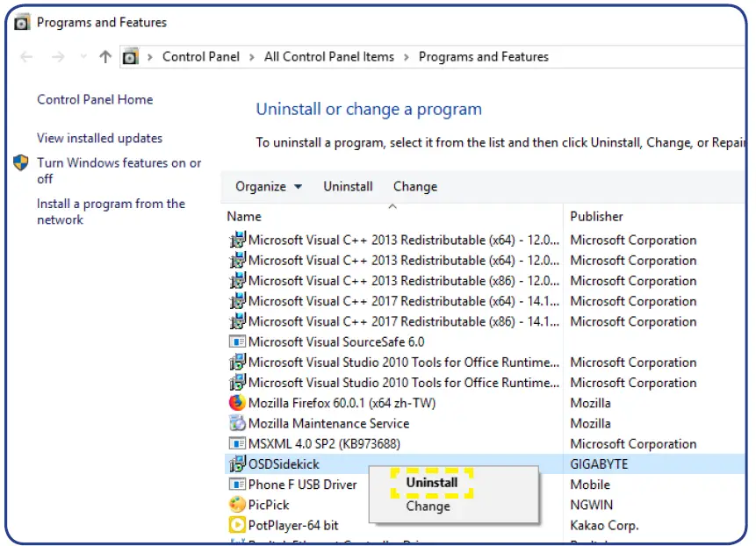Screen dimensions: 756x546
Task: Open View installed updates link
Action: (x=99, y=138)
